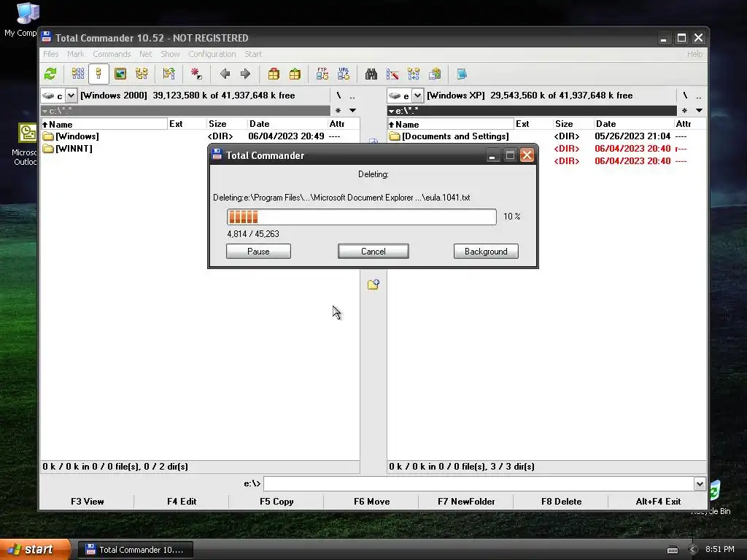
Task: Click copy names to clipboard icon
Action: [x=435, y=74]
